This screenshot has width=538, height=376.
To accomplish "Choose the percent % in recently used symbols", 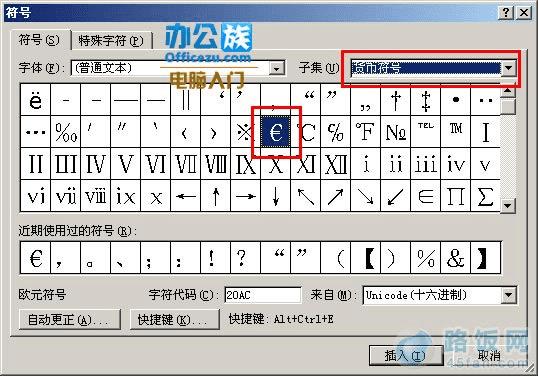I will coord(426,258).
